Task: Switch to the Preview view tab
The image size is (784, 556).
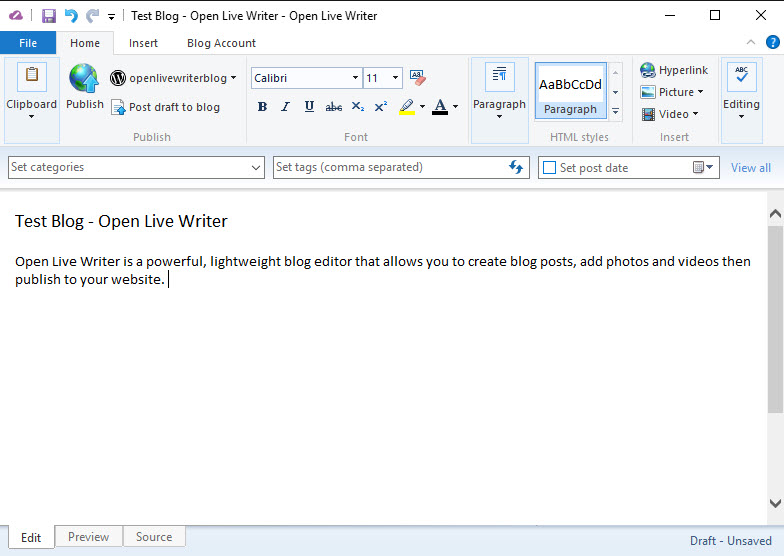Action: 88,536
